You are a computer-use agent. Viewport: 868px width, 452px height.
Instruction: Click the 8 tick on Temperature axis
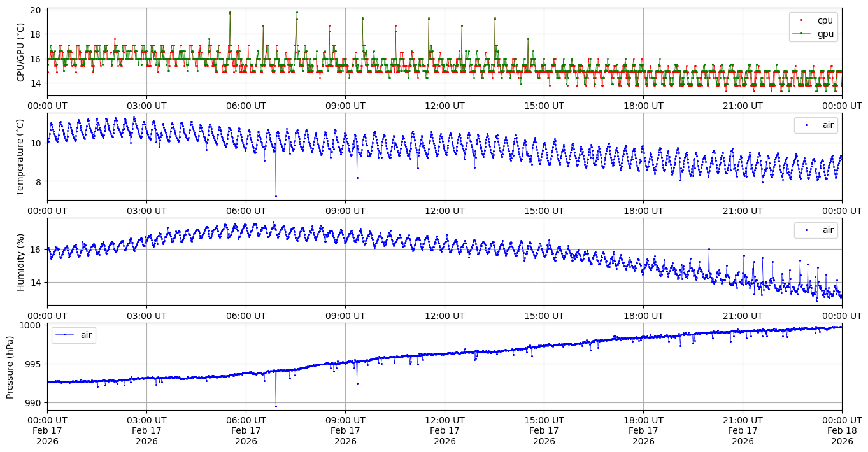[x=38, y=181]
